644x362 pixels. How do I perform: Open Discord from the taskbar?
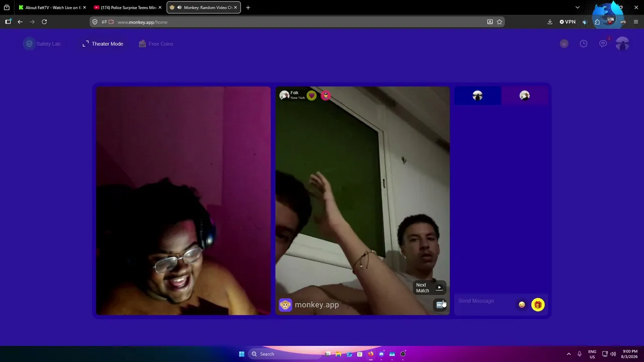coord(381,354)
